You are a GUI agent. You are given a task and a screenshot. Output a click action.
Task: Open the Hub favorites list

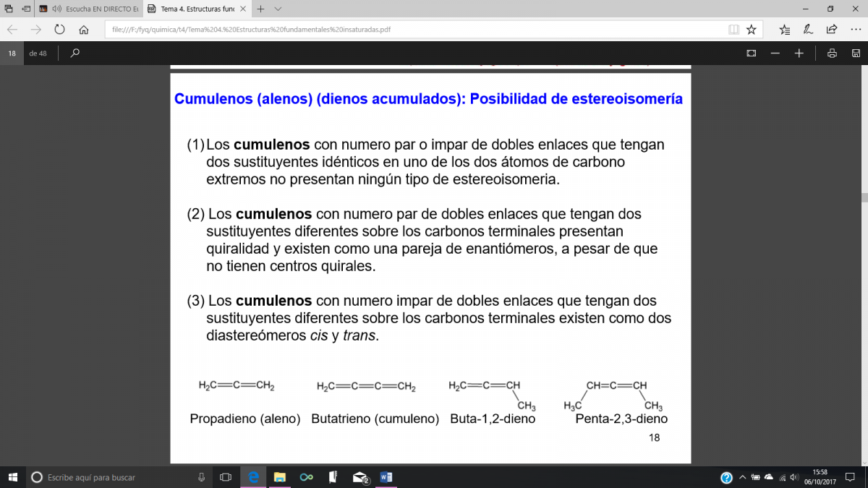(785, 30)
